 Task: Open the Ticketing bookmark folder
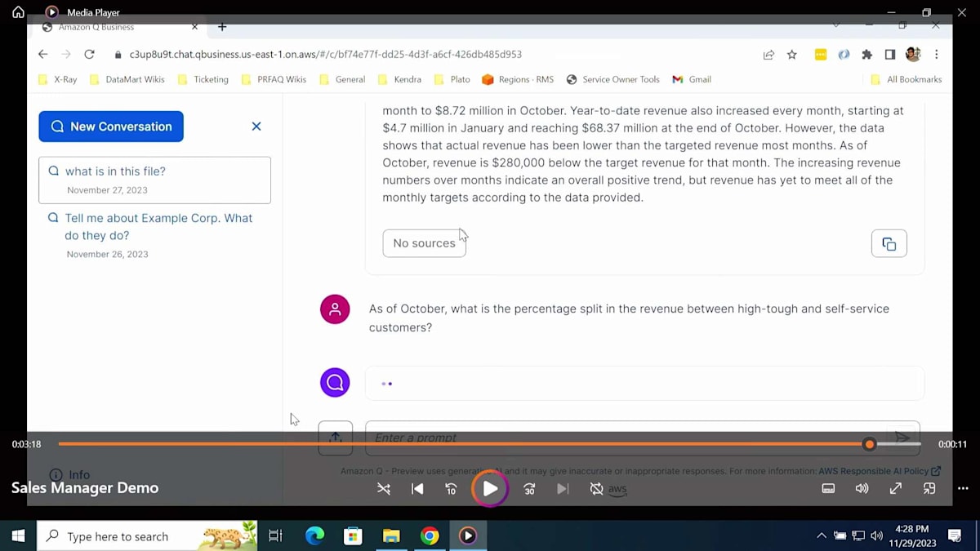pos(203,79)
